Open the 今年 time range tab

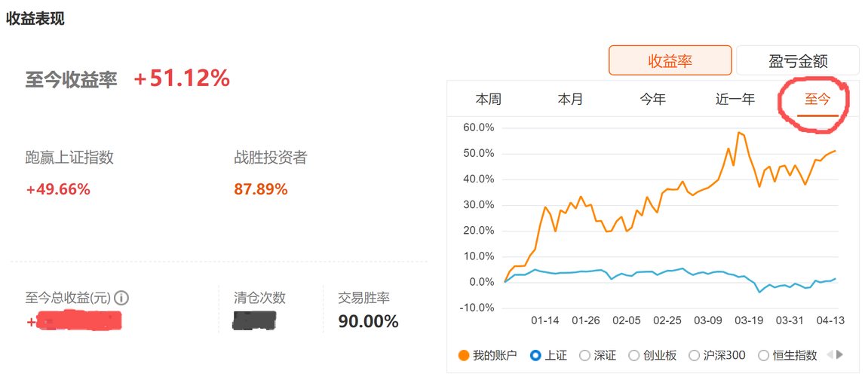[653, 99]
